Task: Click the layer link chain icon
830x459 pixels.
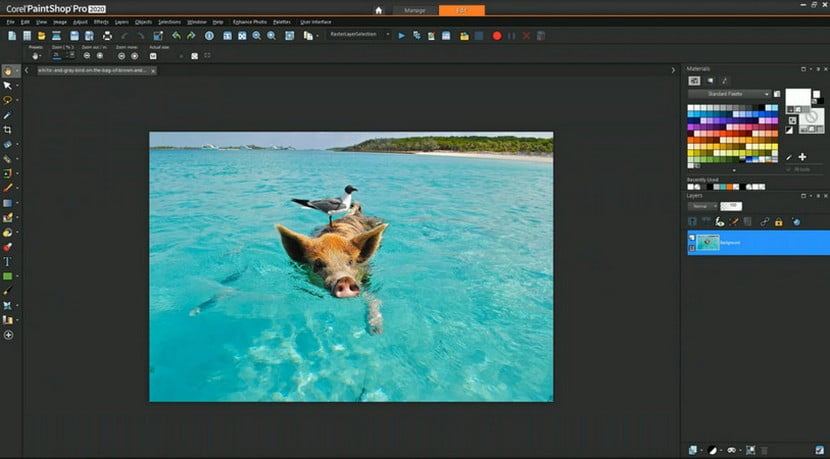Action: click(x=764, y=222)
